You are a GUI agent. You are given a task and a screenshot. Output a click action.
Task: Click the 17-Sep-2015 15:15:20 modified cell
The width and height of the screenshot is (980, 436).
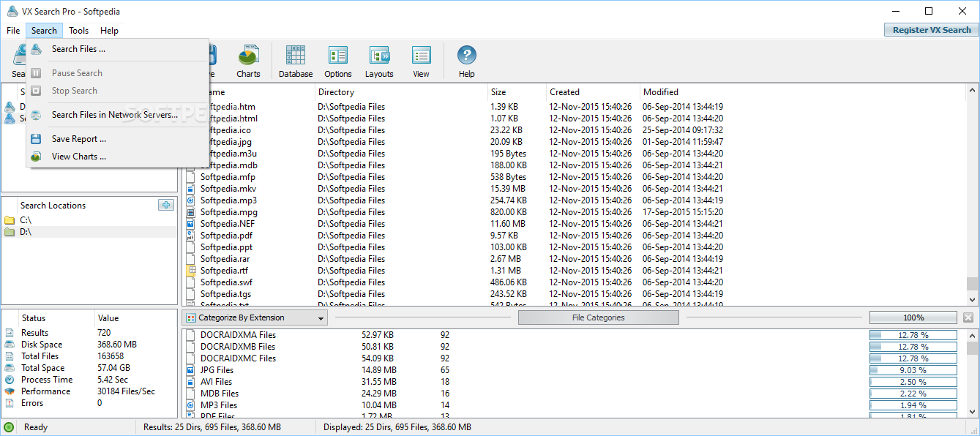(683, 212)
